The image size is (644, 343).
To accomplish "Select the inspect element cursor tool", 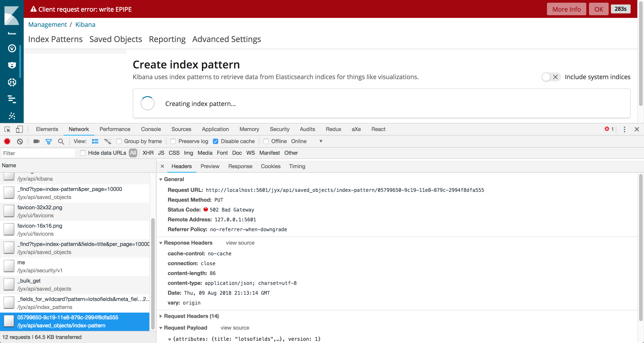I will coord(7,129).
